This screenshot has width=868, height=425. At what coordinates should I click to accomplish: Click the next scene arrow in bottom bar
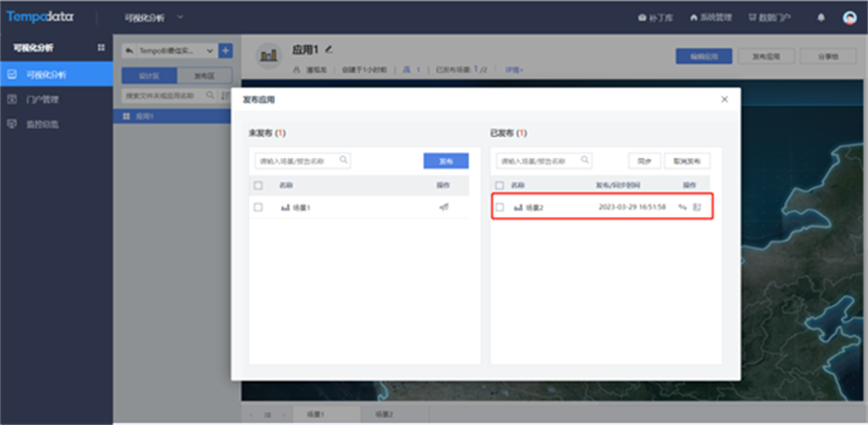285,414
